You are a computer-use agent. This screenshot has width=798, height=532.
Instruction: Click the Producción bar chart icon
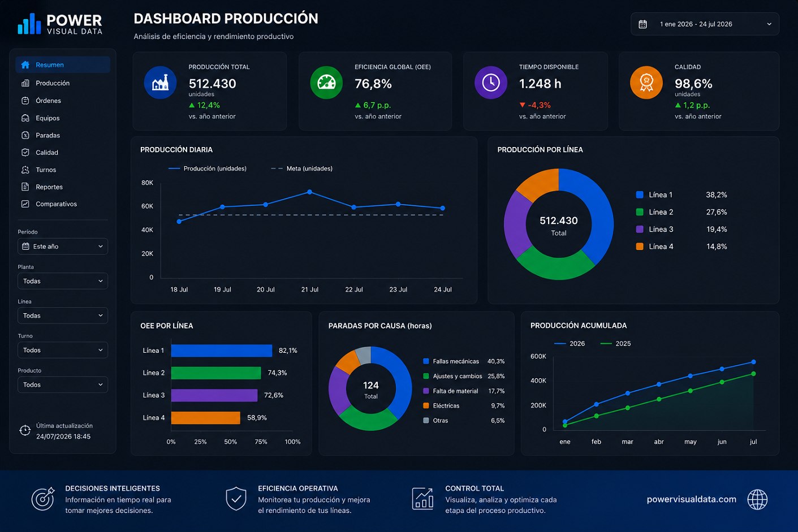(25, 83)
